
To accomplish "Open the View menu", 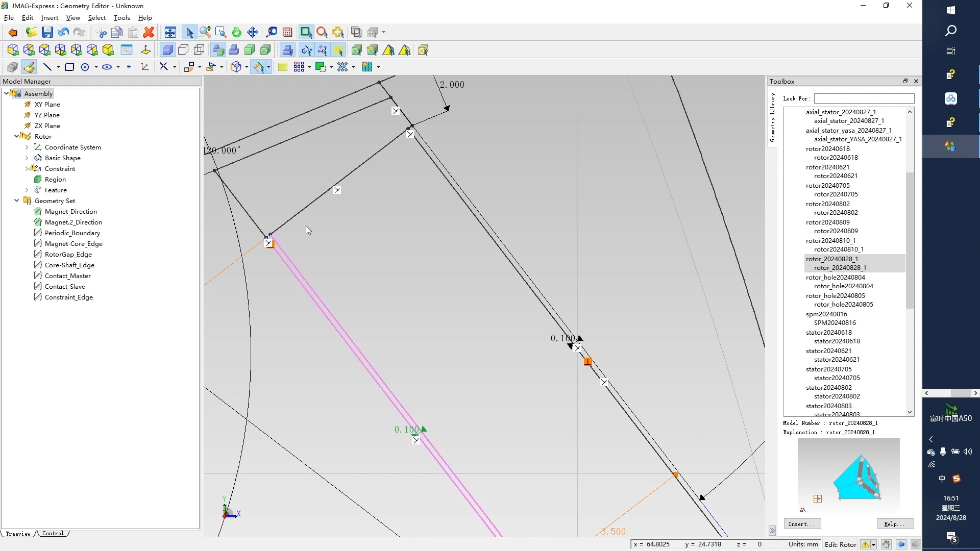I will point(72,17).
